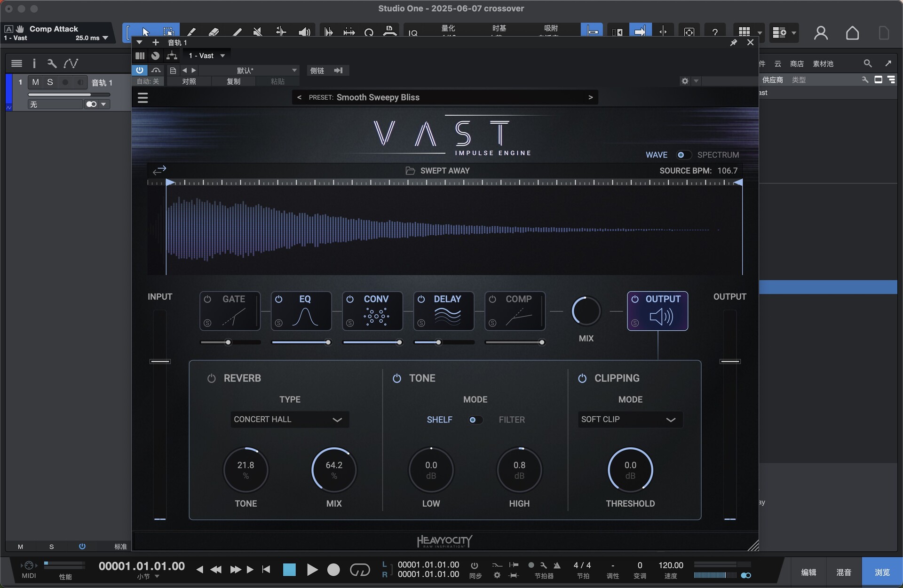The width and height of the screenshot is (903, 588).
Task: Click the 对照 compare button
Action: click(x=189, y=81)
